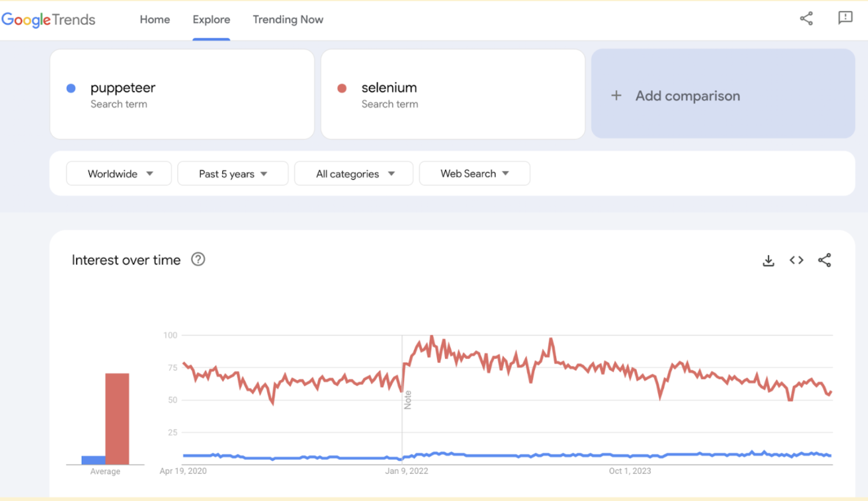Open the All categories dropdown
Viewport: 868px width, 501px height.
[354, 173]
